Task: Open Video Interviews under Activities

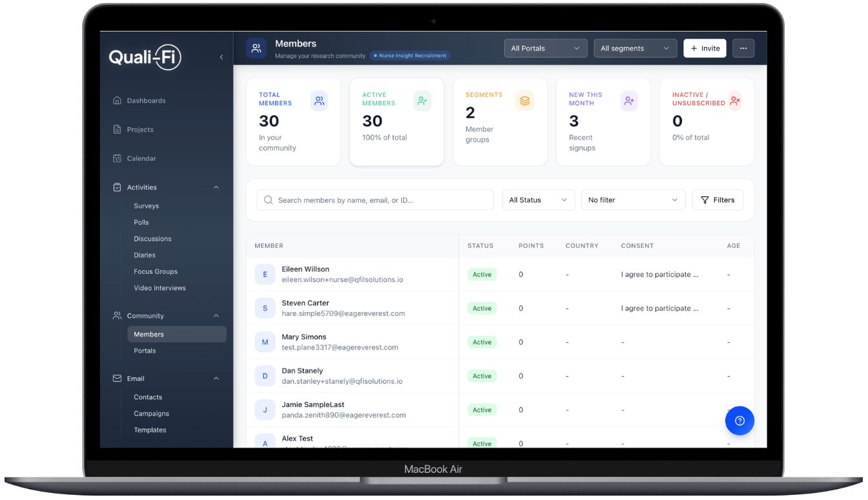Action: tap(160, 288)
